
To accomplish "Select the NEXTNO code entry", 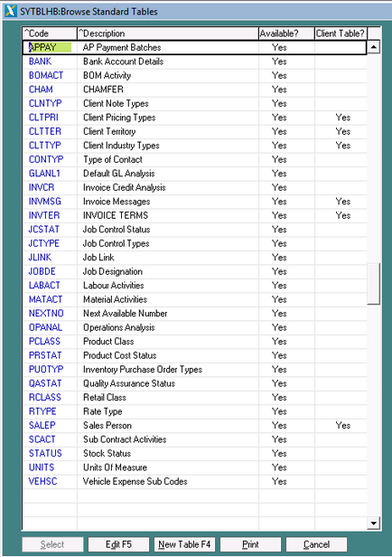I will pos(46,313).
